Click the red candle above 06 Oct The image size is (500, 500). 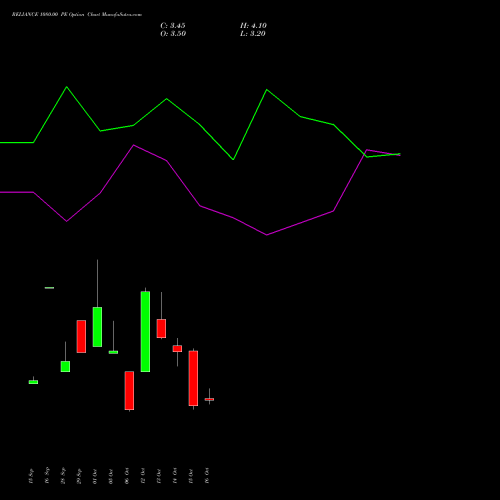tap(129, 391)
